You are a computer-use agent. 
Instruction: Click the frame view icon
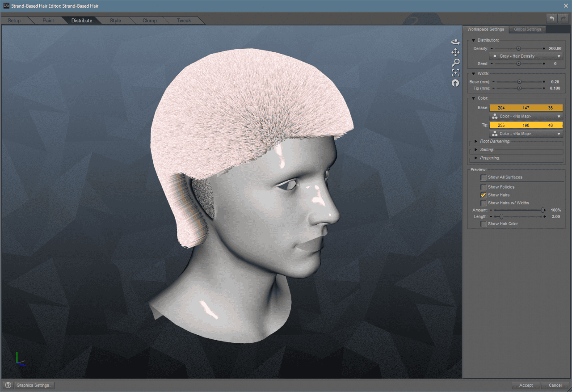pos(455,72)
